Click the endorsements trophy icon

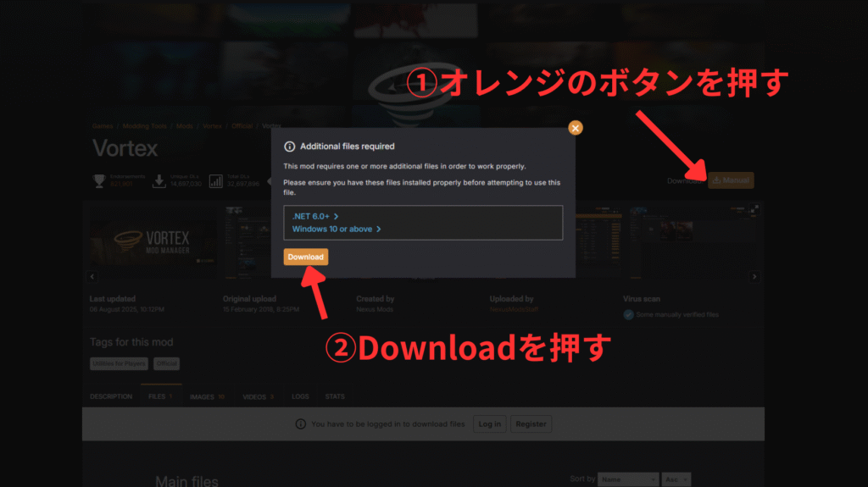point(99,180)
